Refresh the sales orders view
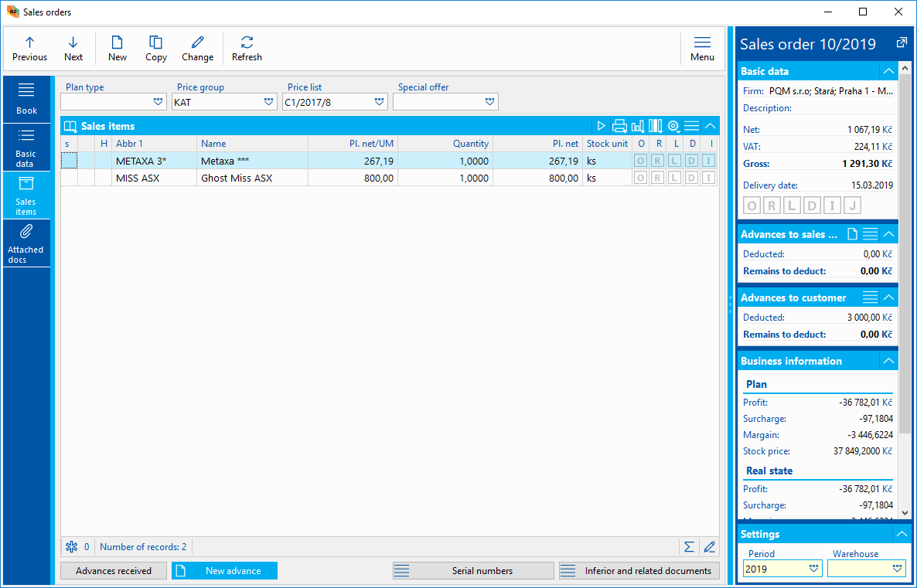The height and width of the screenshot is (588, 917). (x=247, y=49)
